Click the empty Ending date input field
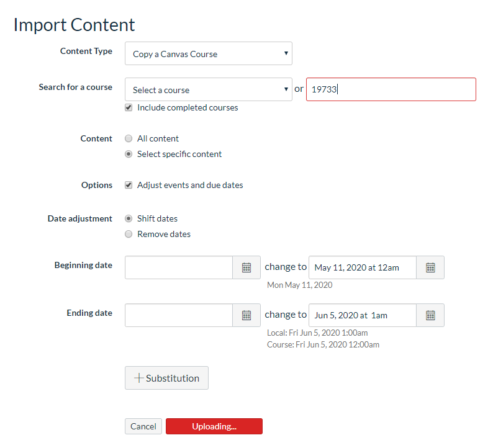 coord(179,315)
